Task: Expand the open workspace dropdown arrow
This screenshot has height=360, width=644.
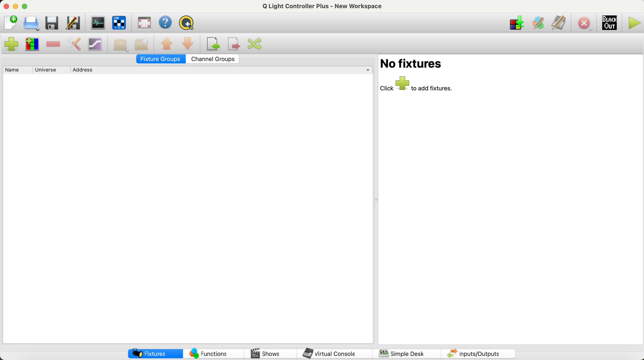Action: tap(38, 30)
